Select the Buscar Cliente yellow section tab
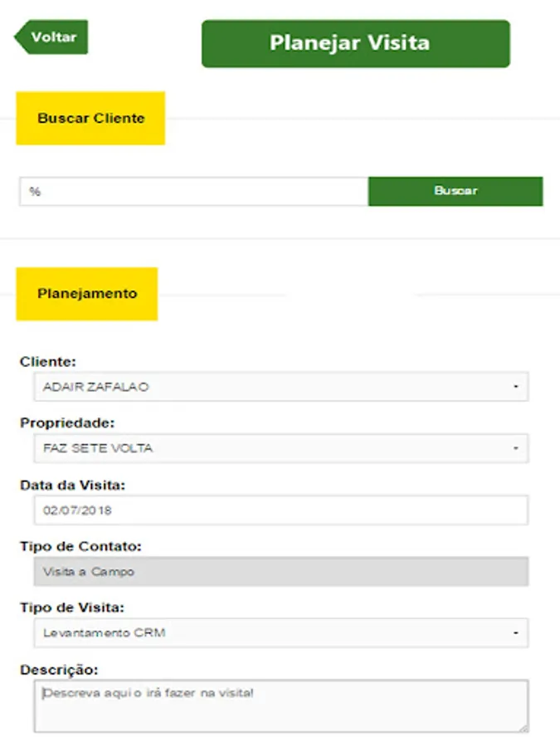Screen dimensions: 560x747 (90, 118)
